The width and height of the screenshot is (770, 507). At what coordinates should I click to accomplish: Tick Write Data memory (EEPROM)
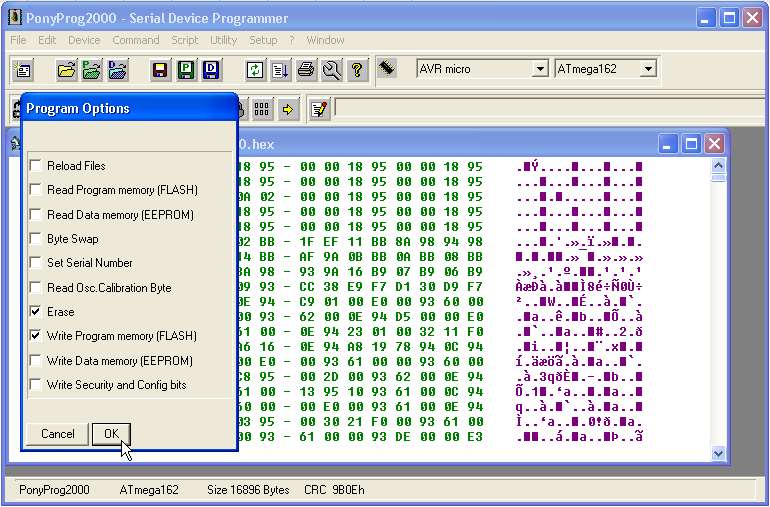[x=36, y=361]
